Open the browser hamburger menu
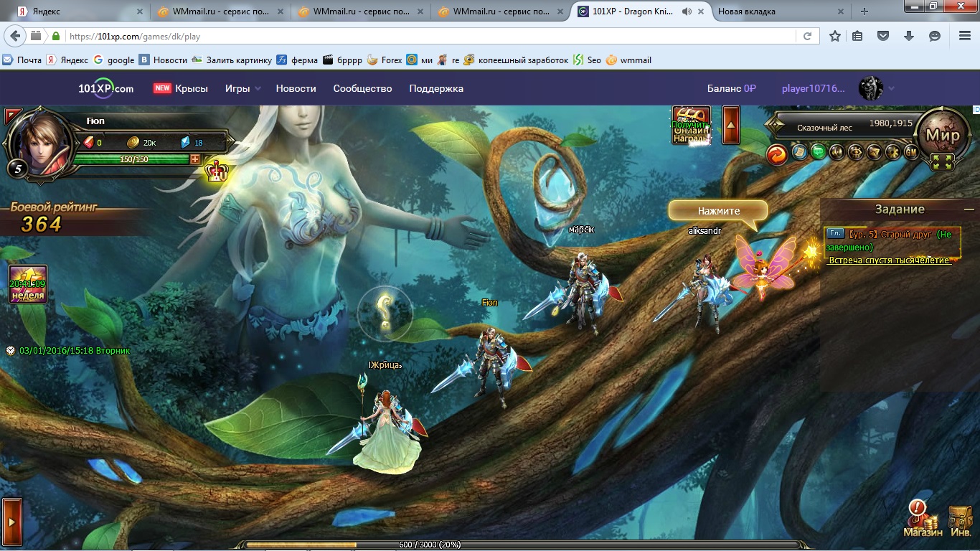This screenshot has height=551, width=980. [964, 36]
